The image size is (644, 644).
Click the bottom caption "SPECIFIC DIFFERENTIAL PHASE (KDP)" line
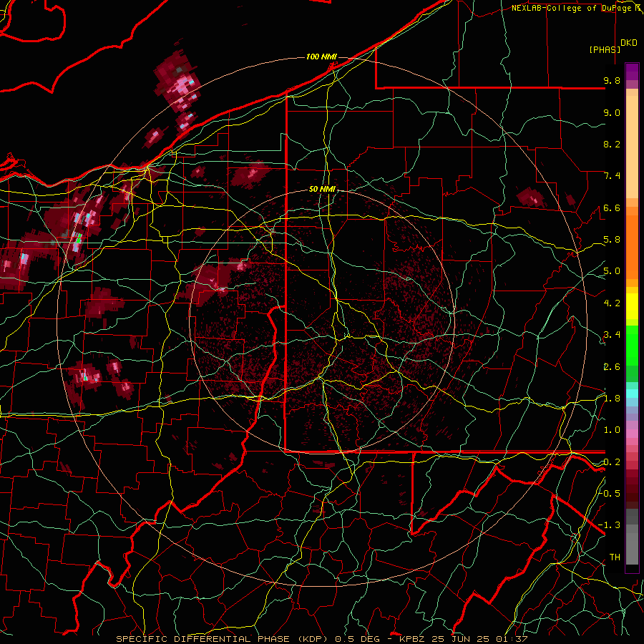pos(322,639)
